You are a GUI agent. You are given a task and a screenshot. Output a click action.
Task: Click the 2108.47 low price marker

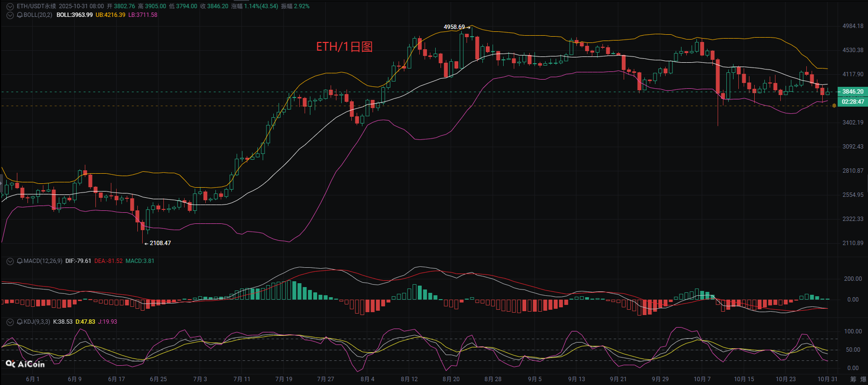(x=160, y=243)
